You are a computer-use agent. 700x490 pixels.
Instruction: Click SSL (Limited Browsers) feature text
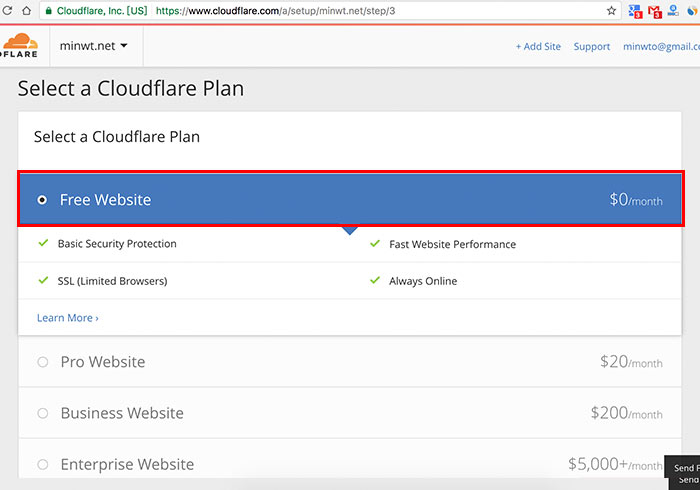[112, 281]
